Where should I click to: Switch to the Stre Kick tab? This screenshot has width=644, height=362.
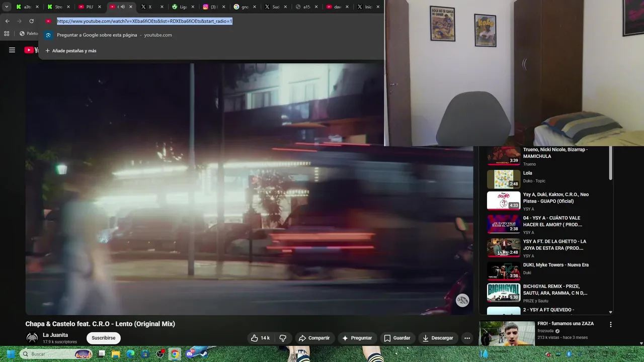[x=59, y=7]
